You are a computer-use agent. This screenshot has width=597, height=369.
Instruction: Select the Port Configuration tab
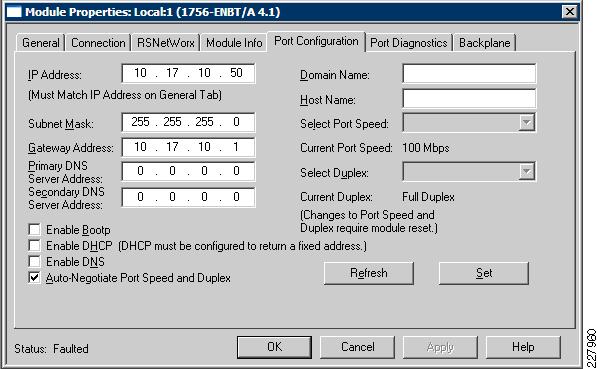(x=316, y=41)
